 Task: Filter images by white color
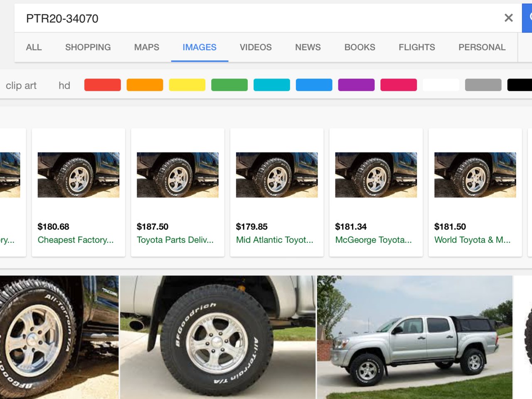tap(441, 85)
